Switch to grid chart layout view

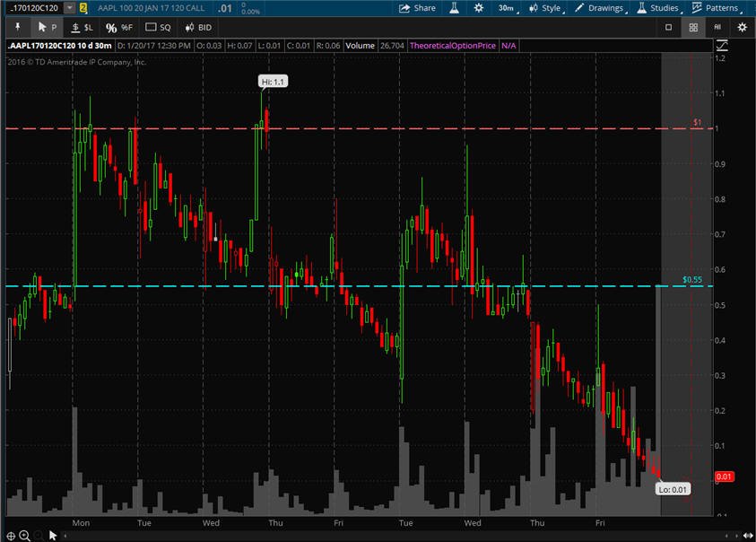pos(693,28)
